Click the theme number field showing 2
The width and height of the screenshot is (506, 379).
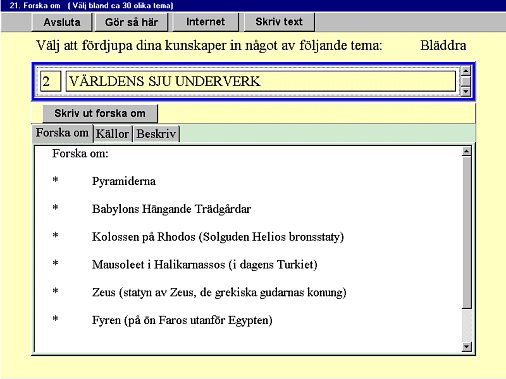[50, 81]
